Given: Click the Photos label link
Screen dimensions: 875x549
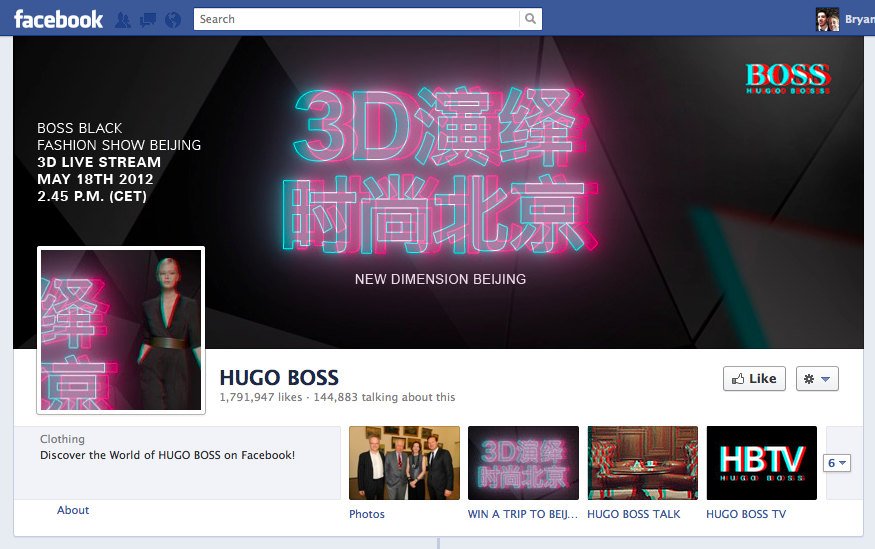Looking at the screenshot, I should 367,514.
